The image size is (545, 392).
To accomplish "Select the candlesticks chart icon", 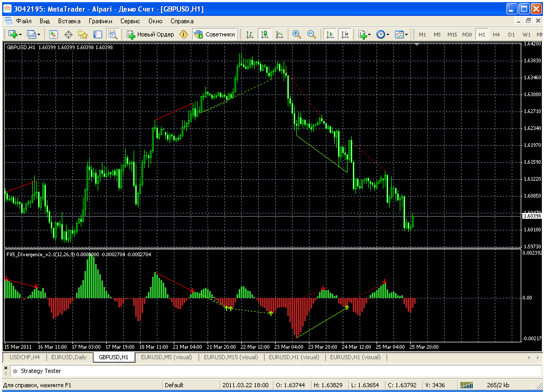I will pos(265,34).
